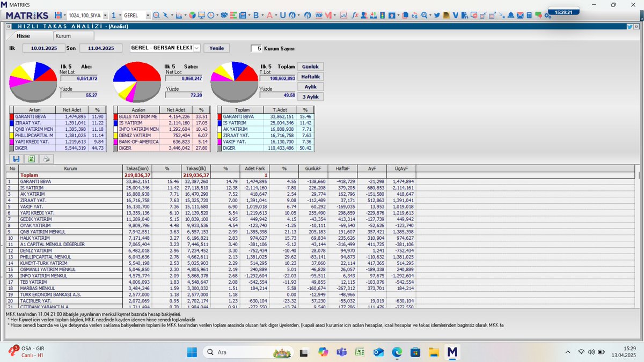Click the Ilk 5 Satıcı pie chart

point(136,82)
